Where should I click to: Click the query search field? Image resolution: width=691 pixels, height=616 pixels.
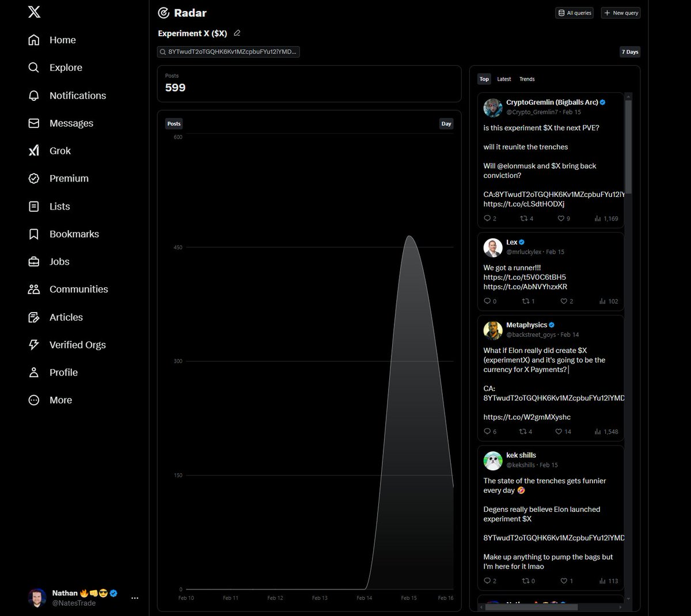[x=229, y=52]
